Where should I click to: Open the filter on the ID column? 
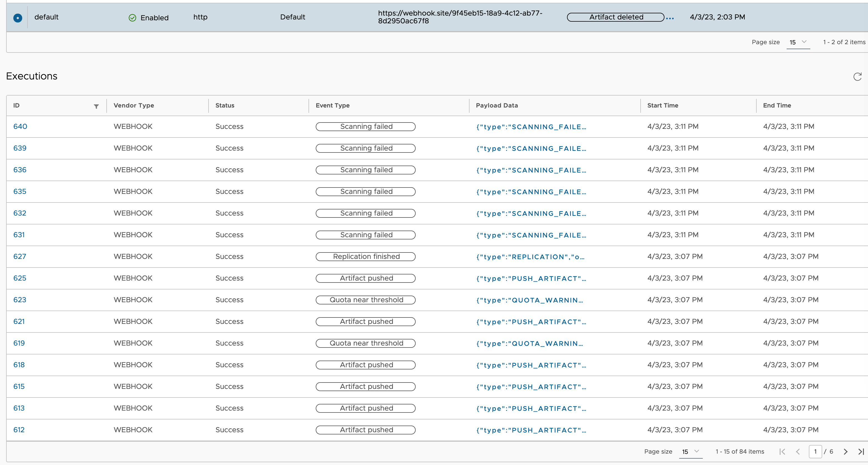tap(97, 106)
